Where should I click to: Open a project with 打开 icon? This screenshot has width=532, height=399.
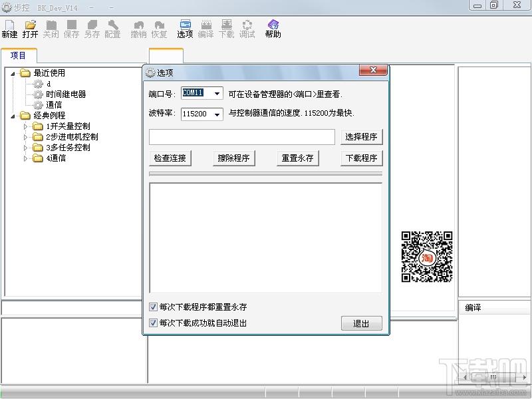point(30,29)
